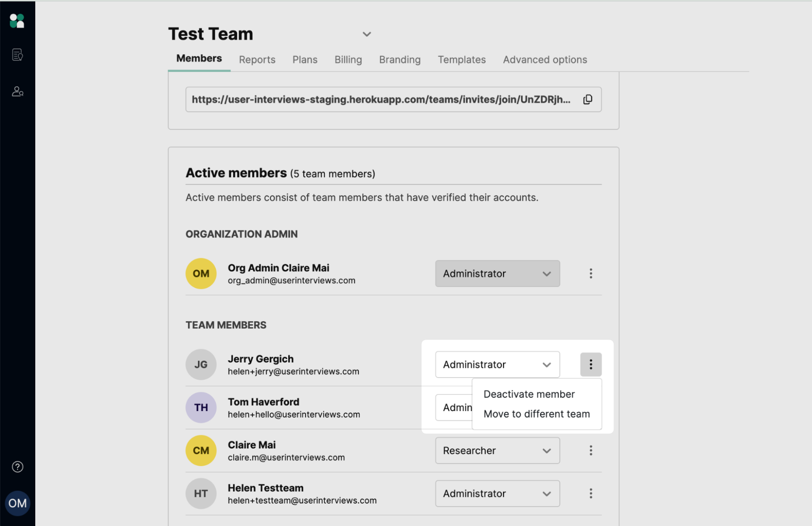The image size is (812, 526).
Task: Open more options for Helen Testteam
Action: point(591,493)
